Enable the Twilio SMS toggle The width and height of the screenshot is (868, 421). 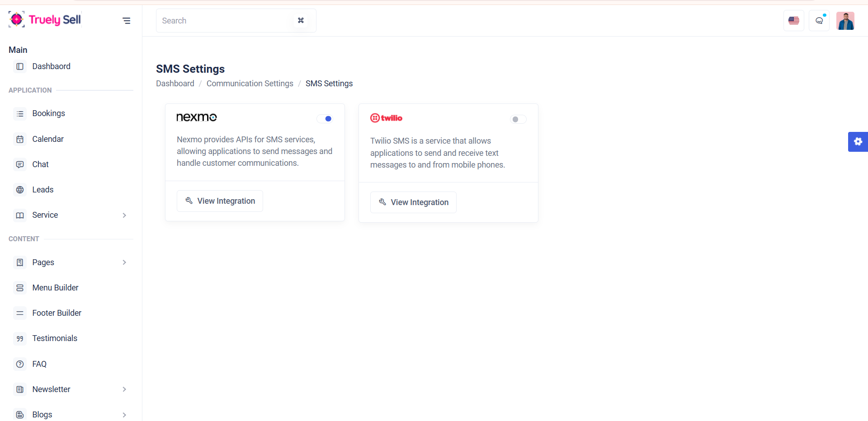tap(518, 119)
